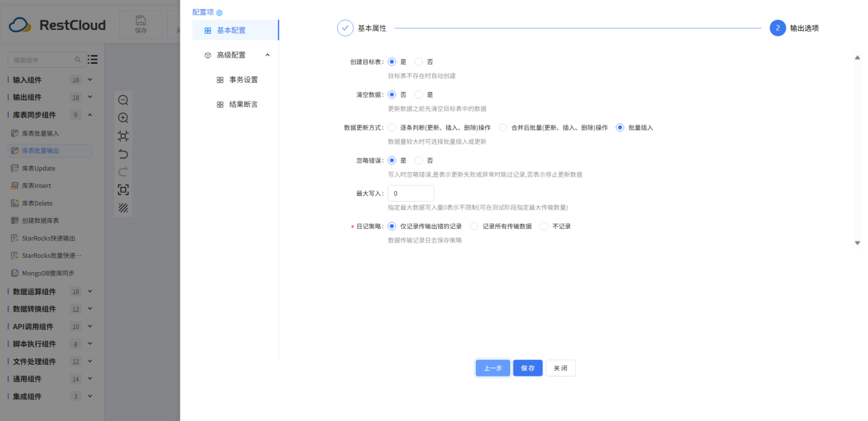This screenshot has height=421, width=868.
Task: Click the 关闭 button
Action: pos(561,368)
